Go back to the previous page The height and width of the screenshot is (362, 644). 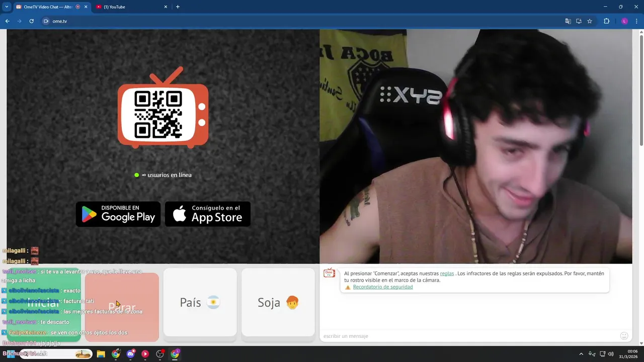7,21
